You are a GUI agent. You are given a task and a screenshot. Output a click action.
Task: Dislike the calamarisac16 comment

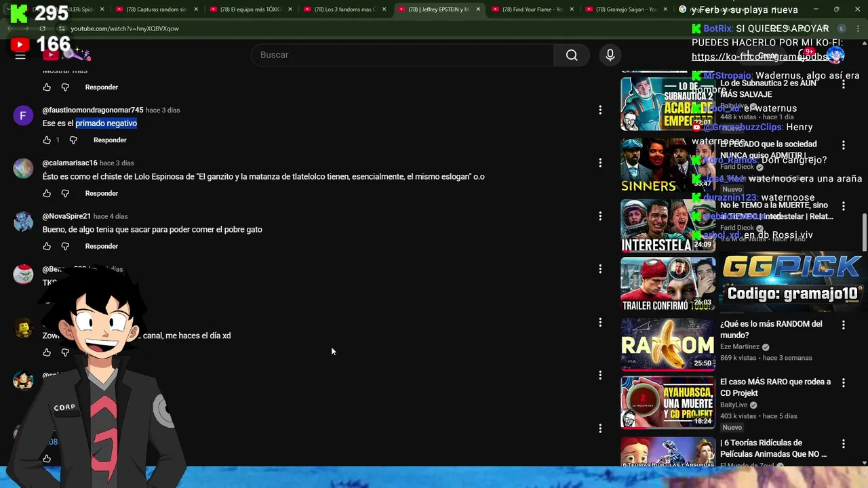(x=65, y=194)
